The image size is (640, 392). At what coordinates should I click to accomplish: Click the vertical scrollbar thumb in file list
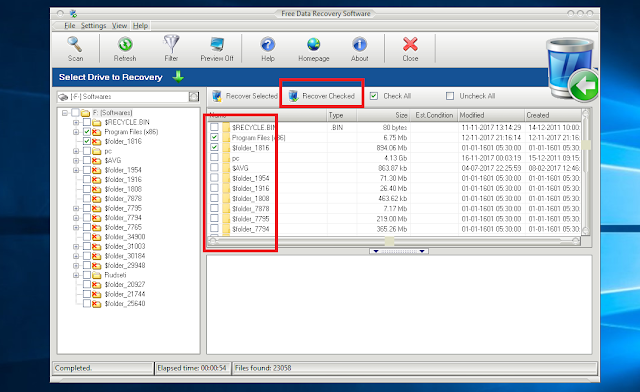point(586,145)
